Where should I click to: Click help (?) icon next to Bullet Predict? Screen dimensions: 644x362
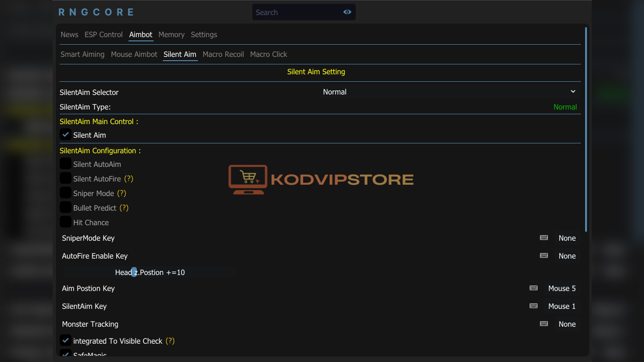coord(124,208)
